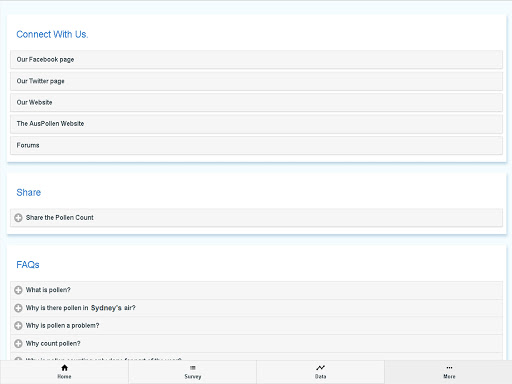Expand Why count pollen? FAQ
Image resolution: width=512 pixels, height=384 pixels.
256,343
